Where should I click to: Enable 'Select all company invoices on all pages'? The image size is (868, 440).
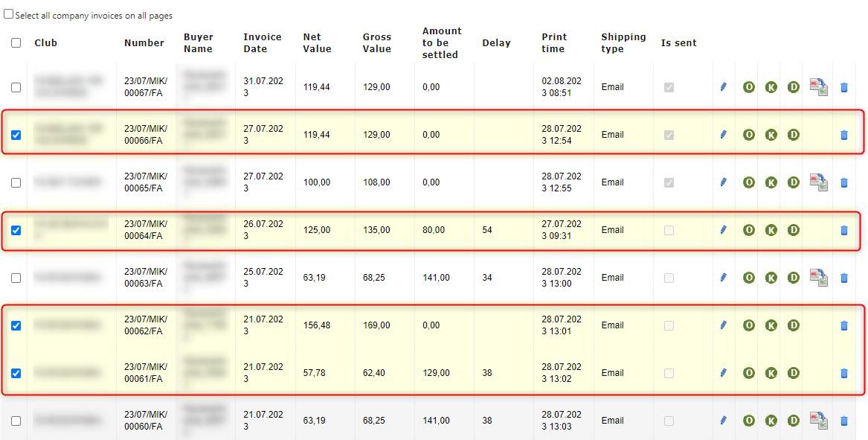tap(9, 14)
